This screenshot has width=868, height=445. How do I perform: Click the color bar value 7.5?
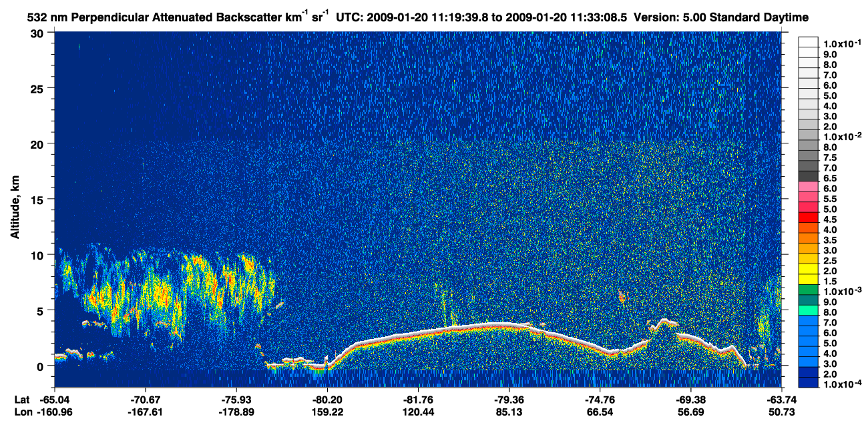[x=831, y=157]
